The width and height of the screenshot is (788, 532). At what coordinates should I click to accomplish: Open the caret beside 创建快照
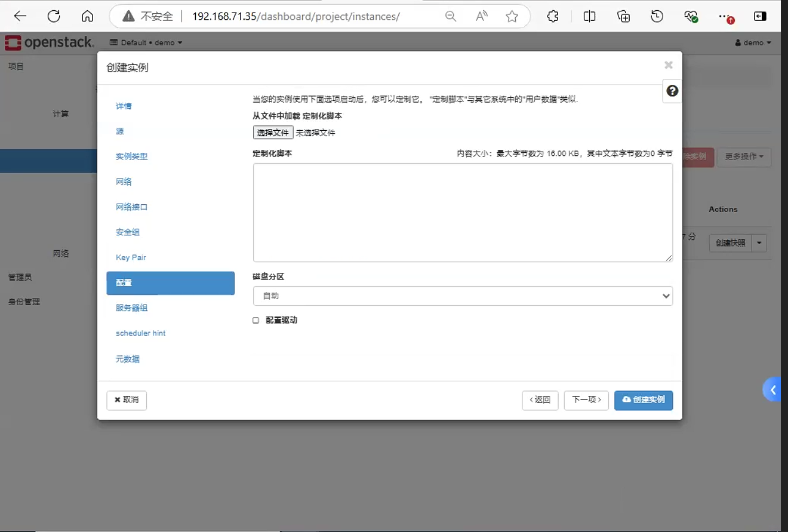coord(759,243)
